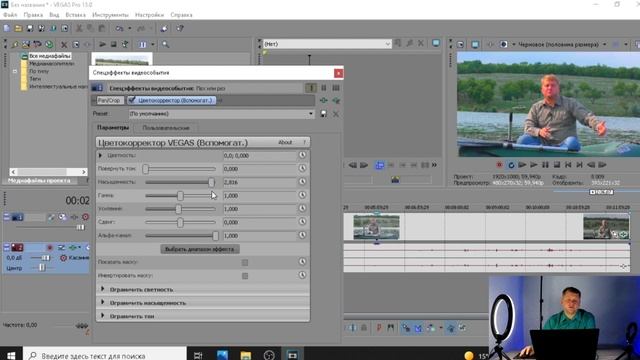
Task: Open the Правка menu
Action: tap(33, 15)
